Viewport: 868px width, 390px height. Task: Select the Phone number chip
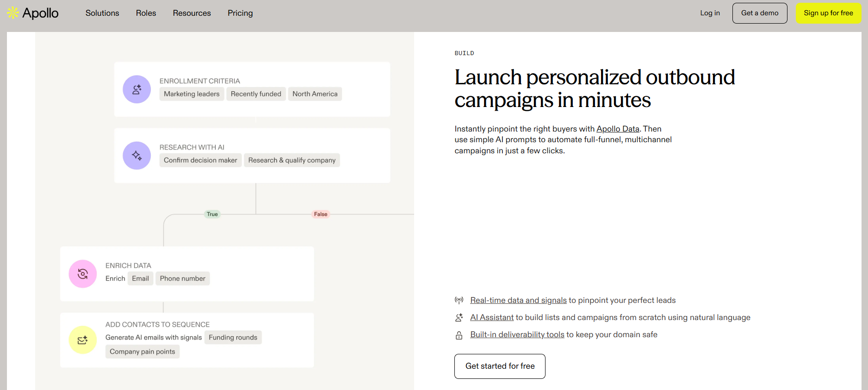tap(183, 278)
